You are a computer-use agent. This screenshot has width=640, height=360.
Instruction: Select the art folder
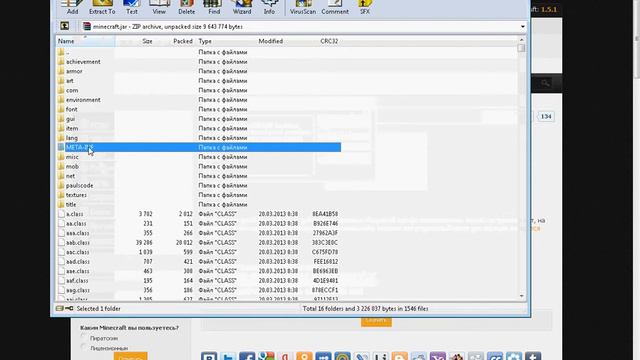pyautogui.click(x=199, y=81)
